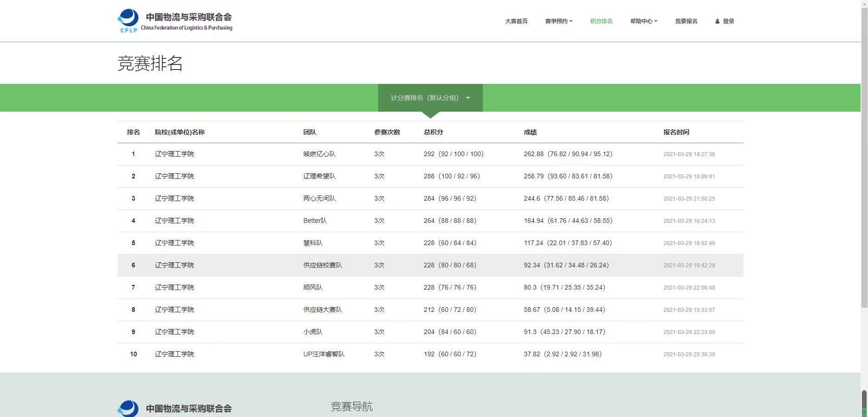Select team 供应链大赛队 in the table

pyautogui.click(x=323, y=310)
